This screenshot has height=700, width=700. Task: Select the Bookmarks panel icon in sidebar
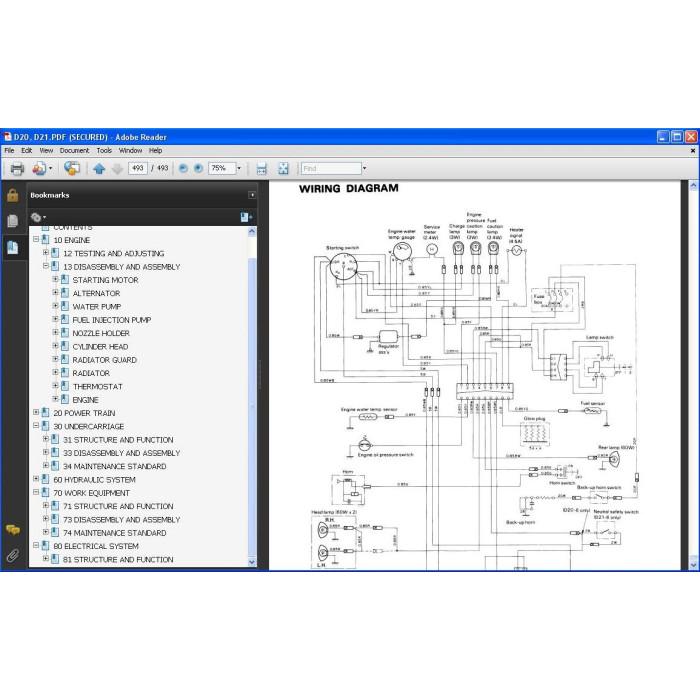12,247
